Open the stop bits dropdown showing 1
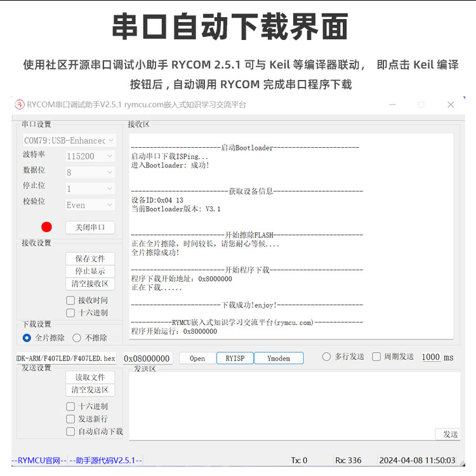Viewport: 476px width, 476px height. pyautogui.click(x=90, y=189)
